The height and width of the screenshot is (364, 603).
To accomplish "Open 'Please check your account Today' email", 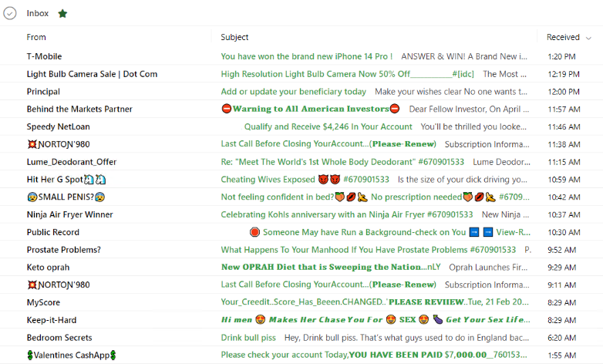I will [374, 356].
